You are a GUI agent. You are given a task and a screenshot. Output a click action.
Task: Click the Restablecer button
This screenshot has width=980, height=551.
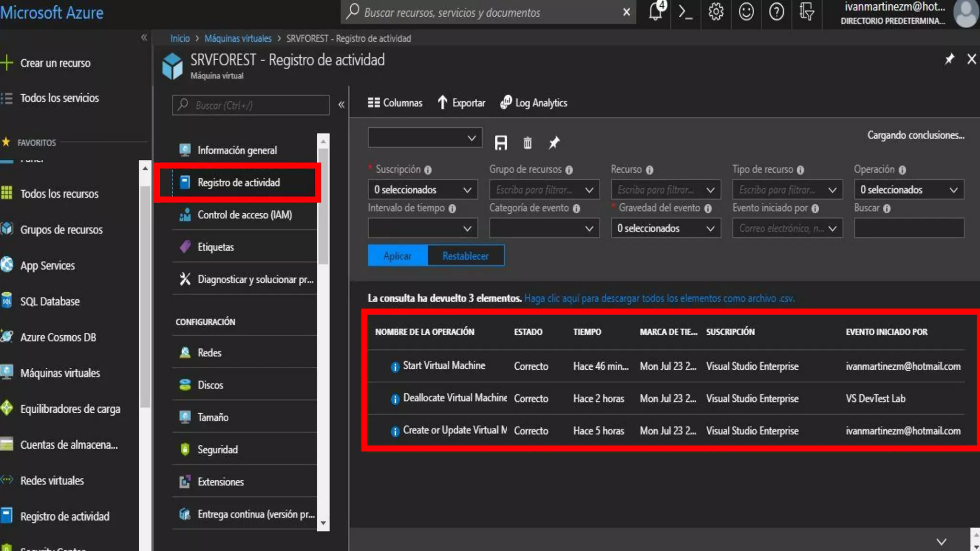(466, 256)
